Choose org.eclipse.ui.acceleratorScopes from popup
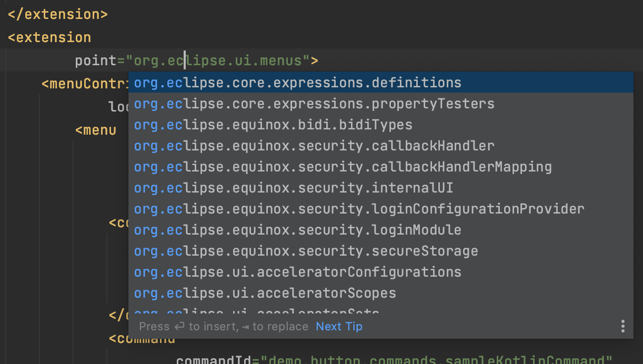The height and width of the screenshot is (364, 643). (x=265, y=293)
